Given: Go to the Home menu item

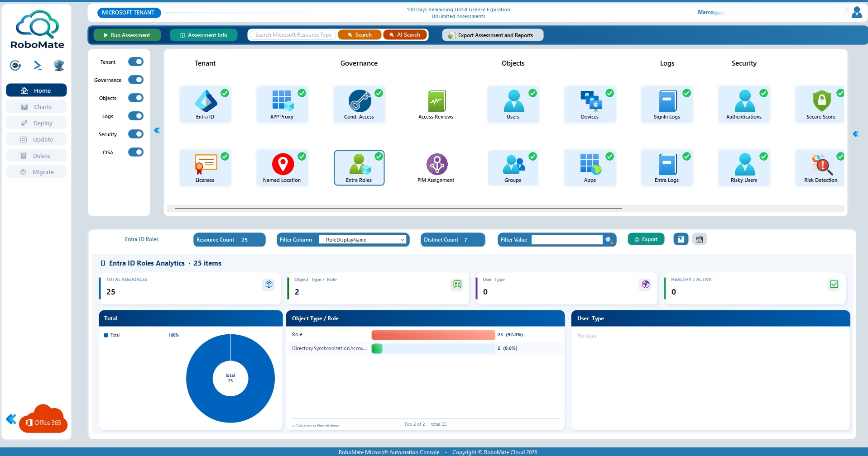Looking at the screenshot, I should tap(36, 90).
